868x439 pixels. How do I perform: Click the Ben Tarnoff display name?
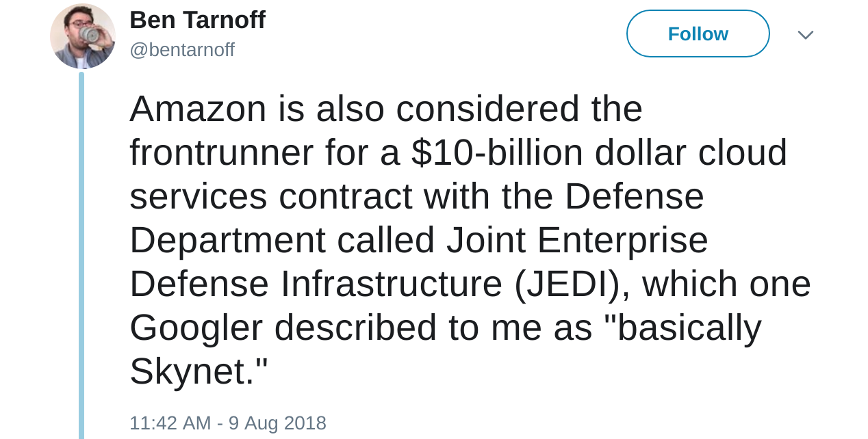tap(197, 20)
